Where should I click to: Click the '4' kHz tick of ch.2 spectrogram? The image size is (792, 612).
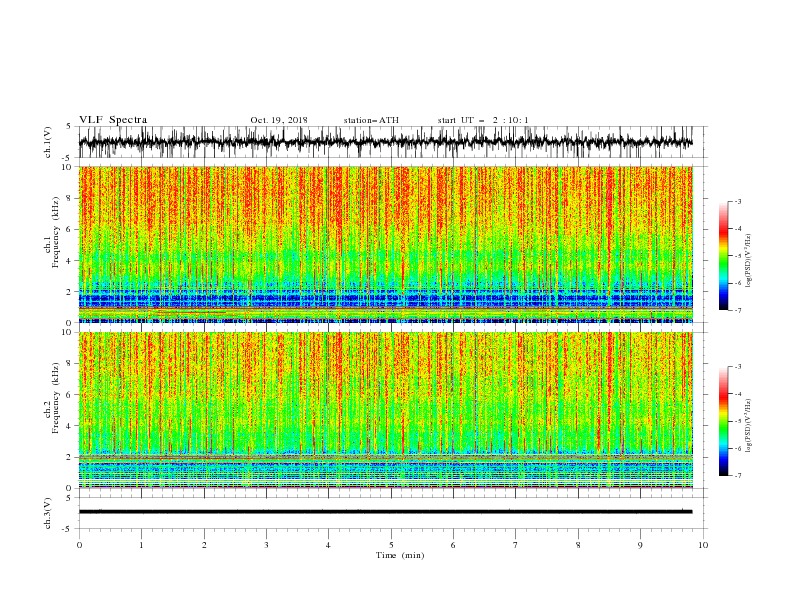click(x=71, y=426)
